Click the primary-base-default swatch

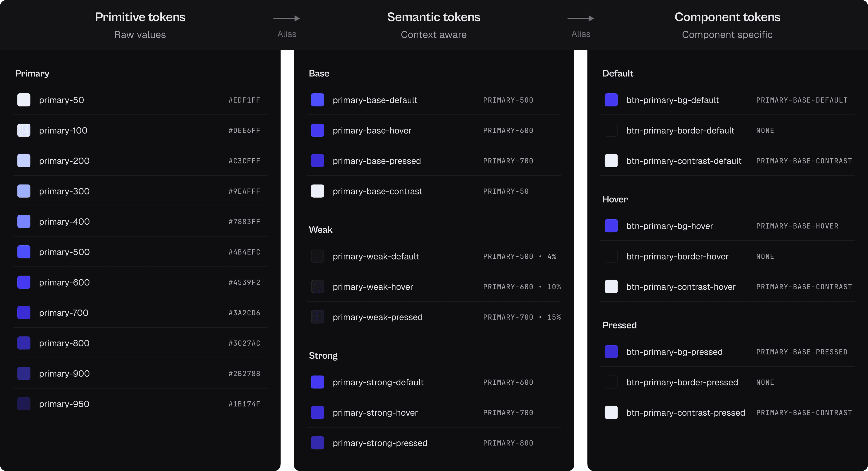(x=317, y=100)
